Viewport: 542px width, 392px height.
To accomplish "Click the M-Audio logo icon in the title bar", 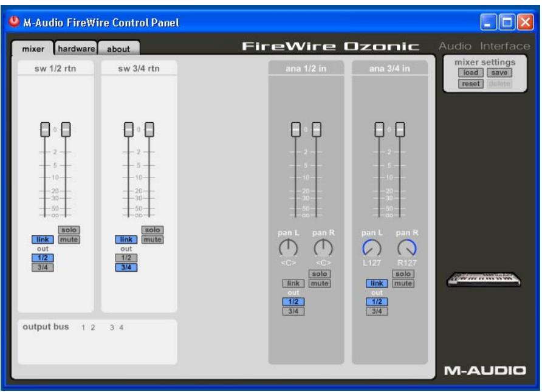I will coord(14,22).
